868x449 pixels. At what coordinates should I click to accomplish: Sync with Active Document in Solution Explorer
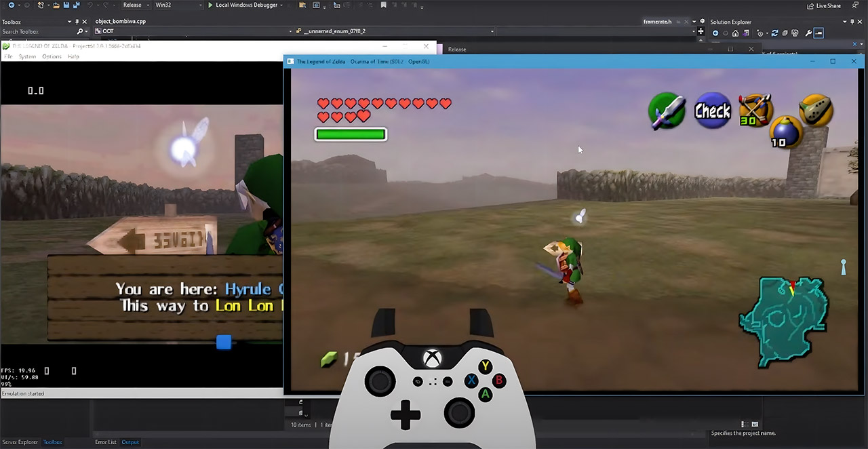[x=775, y=33]
